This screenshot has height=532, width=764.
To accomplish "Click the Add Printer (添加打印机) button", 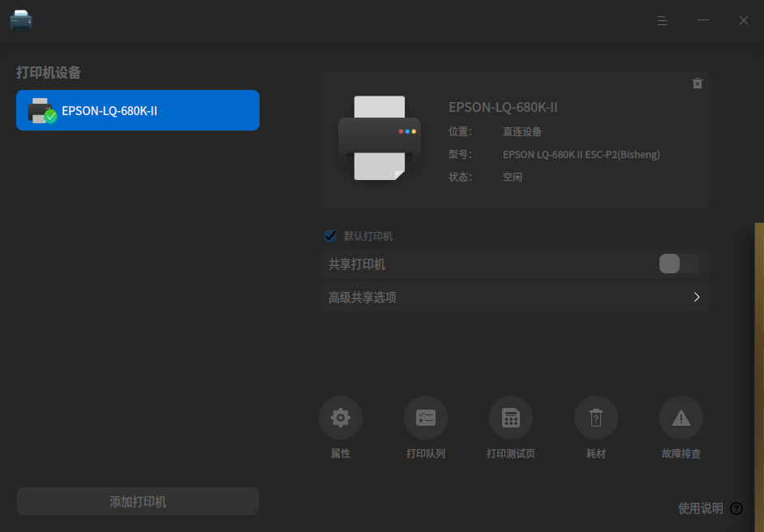I will pyautogui.click(x=138, y=501).
